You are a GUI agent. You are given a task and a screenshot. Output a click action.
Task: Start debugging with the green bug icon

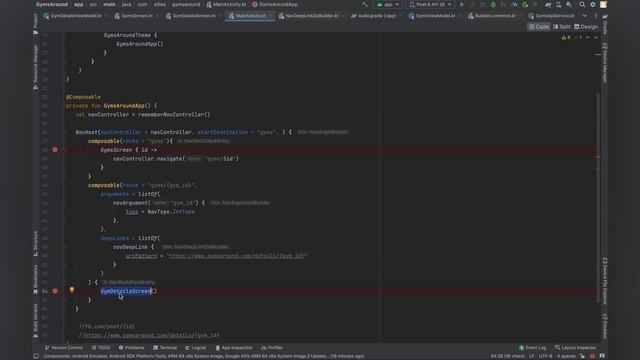tap(493, 4)
